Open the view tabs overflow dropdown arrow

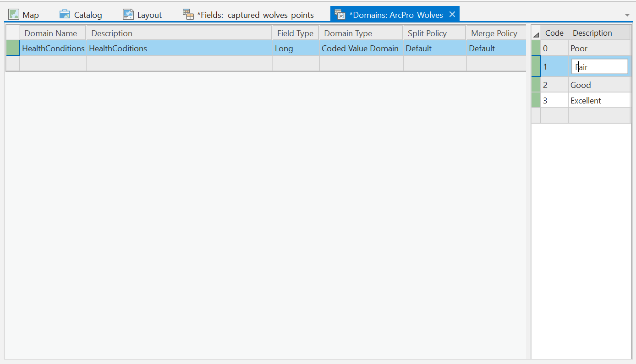627,15
